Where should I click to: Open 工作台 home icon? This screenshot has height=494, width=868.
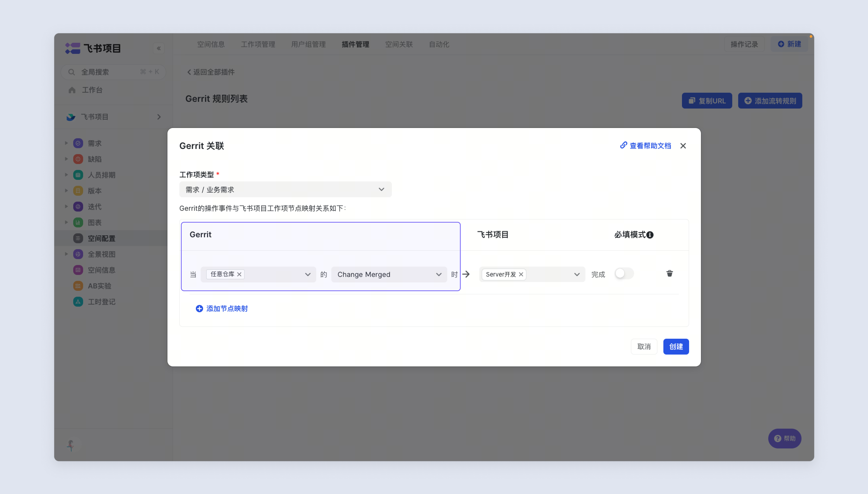click(x=72, y=90)
